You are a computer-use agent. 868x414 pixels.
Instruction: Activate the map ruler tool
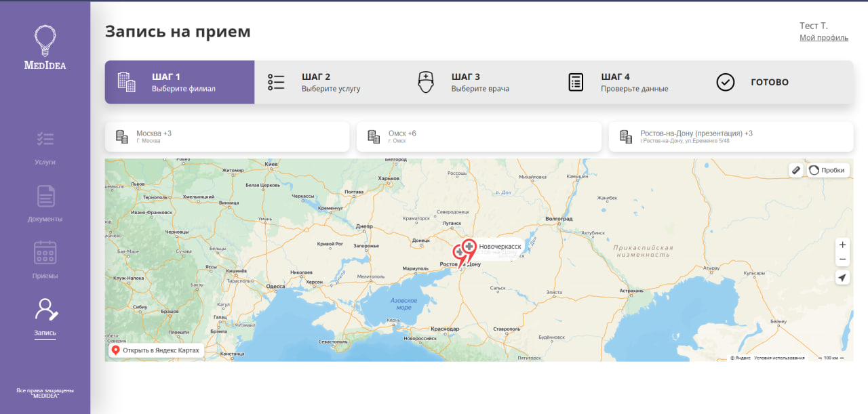coord(796,170)
